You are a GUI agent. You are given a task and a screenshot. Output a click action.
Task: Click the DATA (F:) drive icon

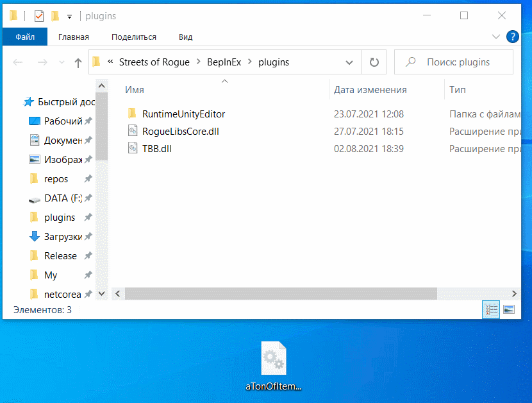pyautogui.click(x=34, y=200)
